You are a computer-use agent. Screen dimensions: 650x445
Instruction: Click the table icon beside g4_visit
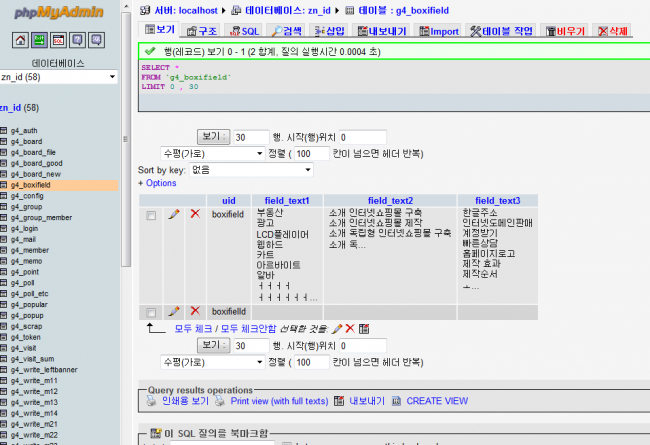tap(3, 348)
